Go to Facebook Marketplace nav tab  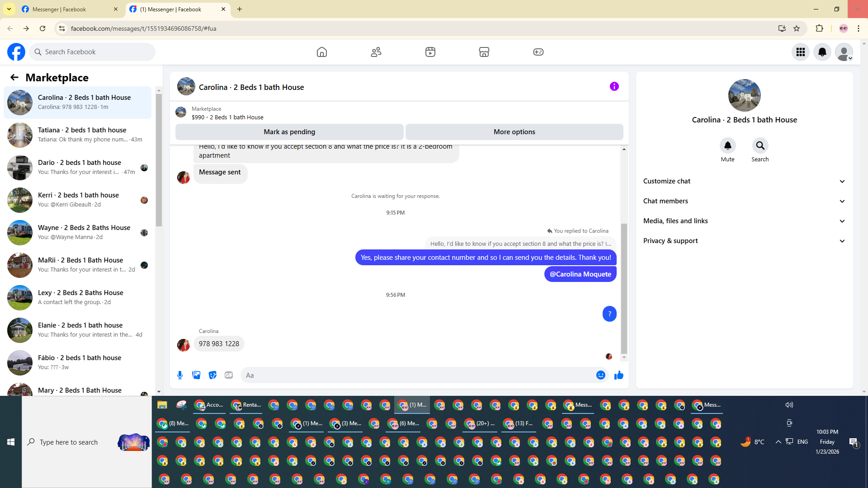484,52
